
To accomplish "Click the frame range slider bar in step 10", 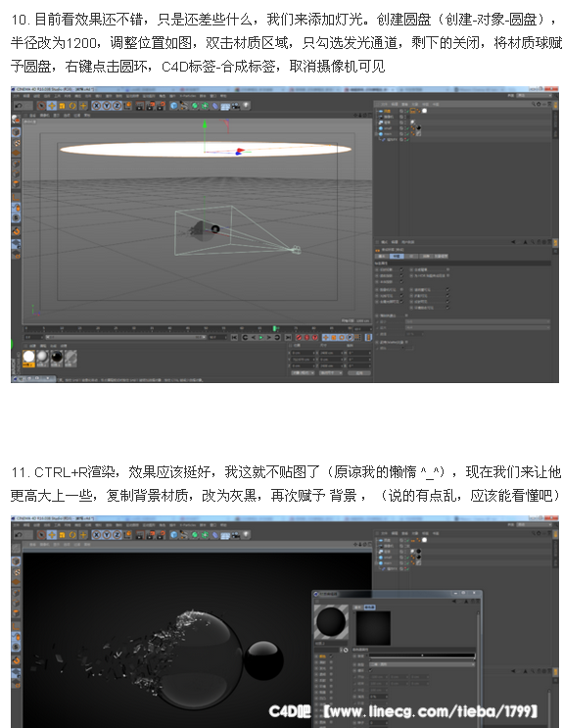I will point(125,337).
